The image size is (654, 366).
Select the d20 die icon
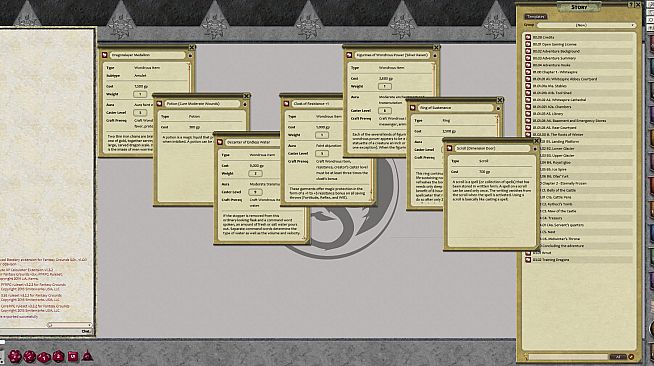pos(15,356)
